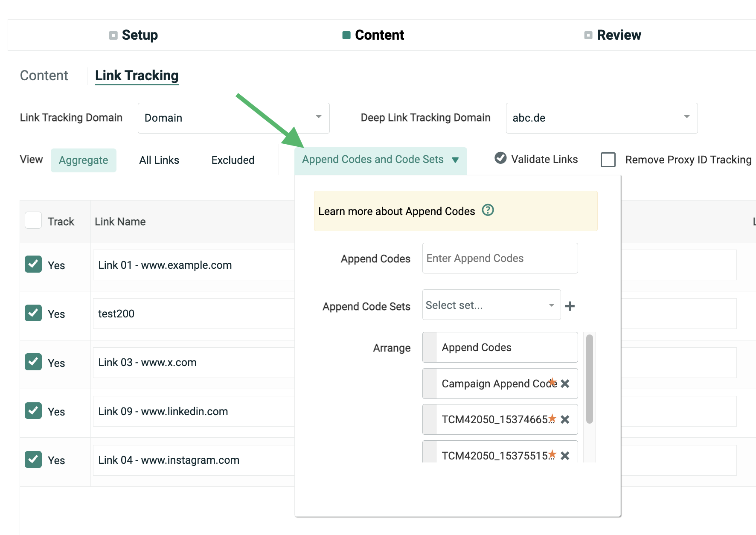Select the All Links view
Viewport: 756px width, 535px height.
tap(159, 160)
